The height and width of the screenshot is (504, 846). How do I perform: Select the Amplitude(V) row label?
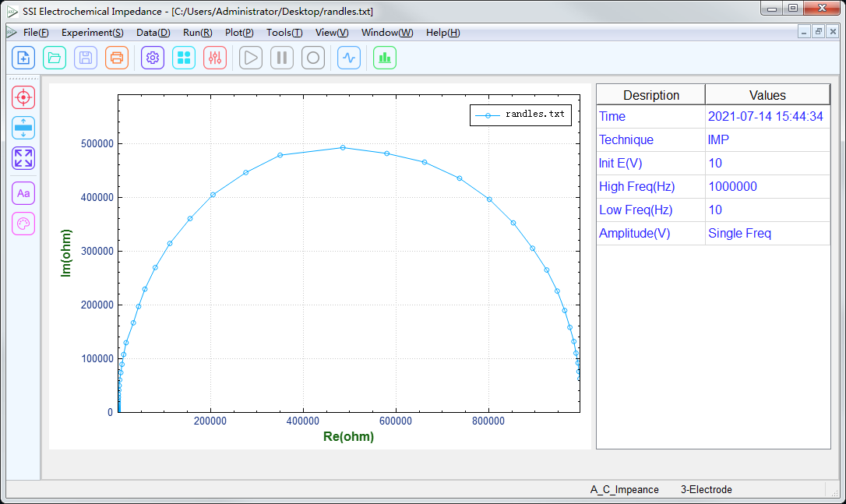pyautogui.click(x=650, y=233)
